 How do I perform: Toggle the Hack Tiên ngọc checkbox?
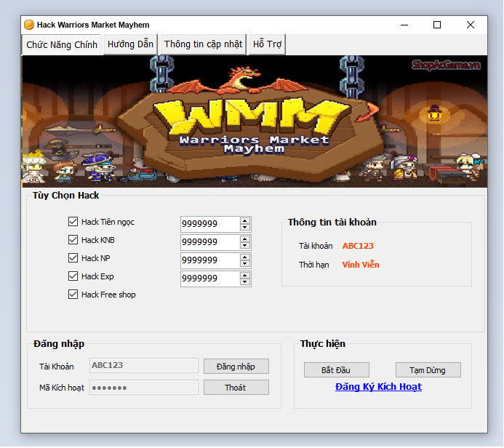coord(73,221)
